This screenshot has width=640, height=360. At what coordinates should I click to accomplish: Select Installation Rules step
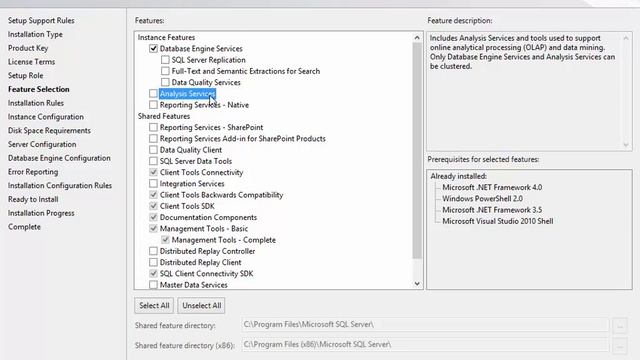point(36,103)
